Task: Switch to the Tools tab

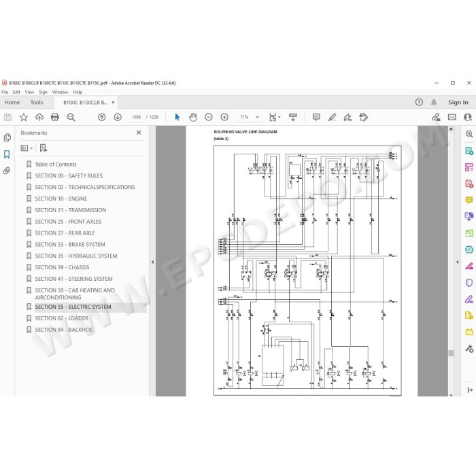Action: (37, 102)
